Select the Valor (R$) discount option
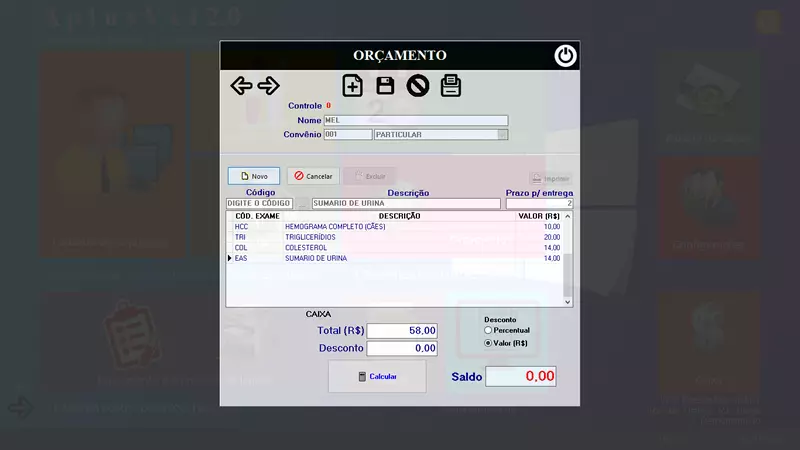Screen dimensions: 800x450 (488, 343)
